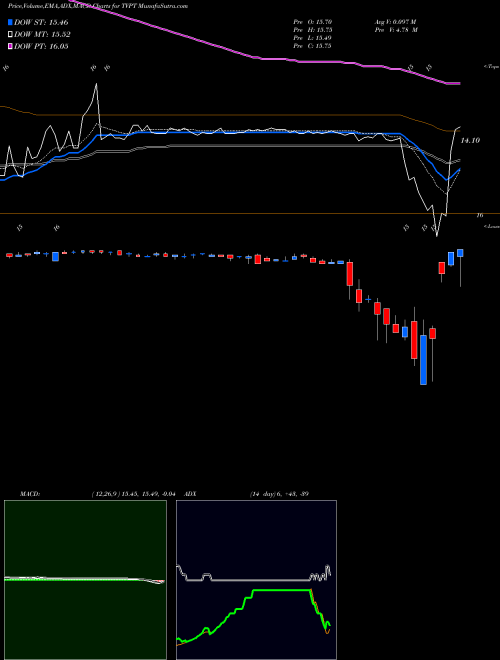Click the first large red candle of the selloff

point(350,274)
